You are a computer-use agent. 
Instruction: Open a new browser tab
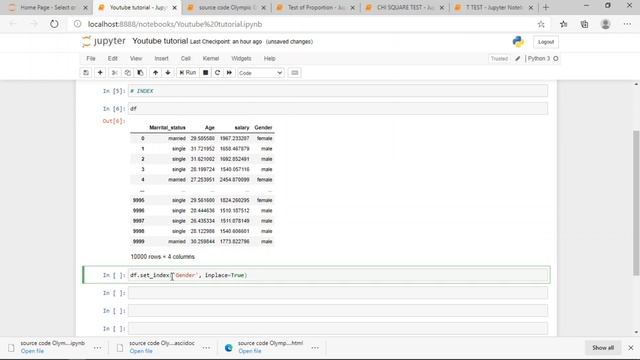(x=546, y=7)
